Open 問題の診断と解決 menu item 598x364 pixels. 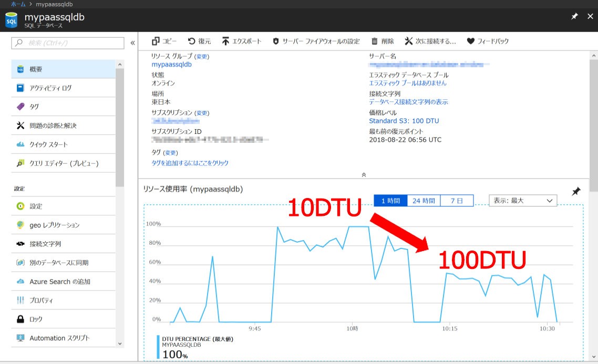click(63, 126)
